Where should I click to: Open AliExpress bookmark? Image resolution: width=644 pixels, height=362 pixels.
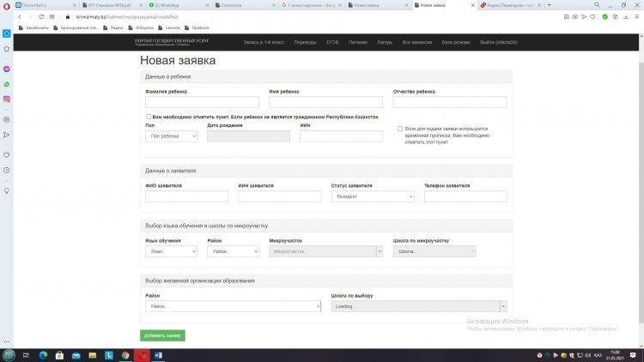click(x=141, y=28)
